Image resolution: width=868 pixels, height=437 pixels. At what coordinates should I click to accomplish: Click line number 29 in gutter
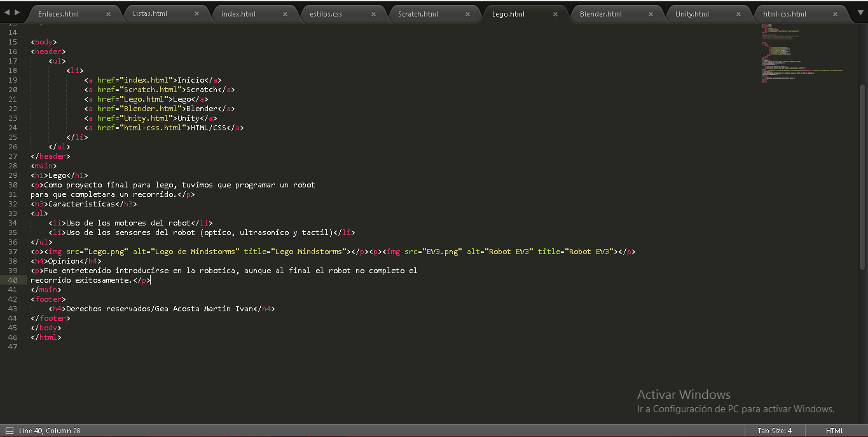tap(13, 175)
